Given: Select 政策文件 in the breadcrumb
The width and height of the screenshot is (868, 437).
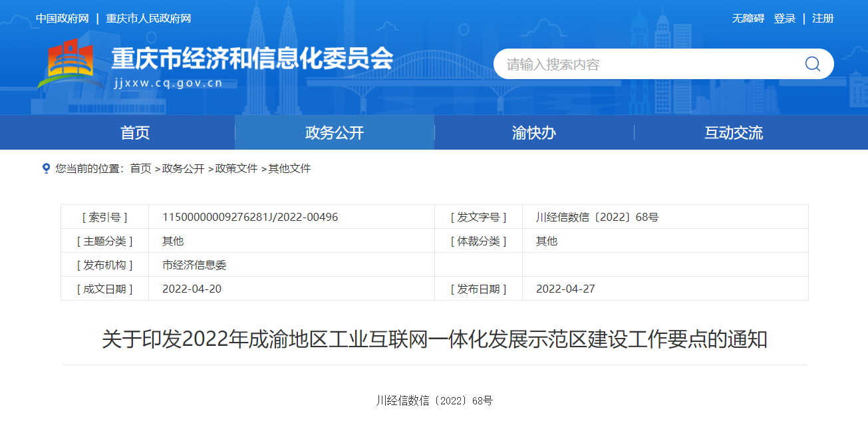Looking at the screenshot, I should point(237,169).
